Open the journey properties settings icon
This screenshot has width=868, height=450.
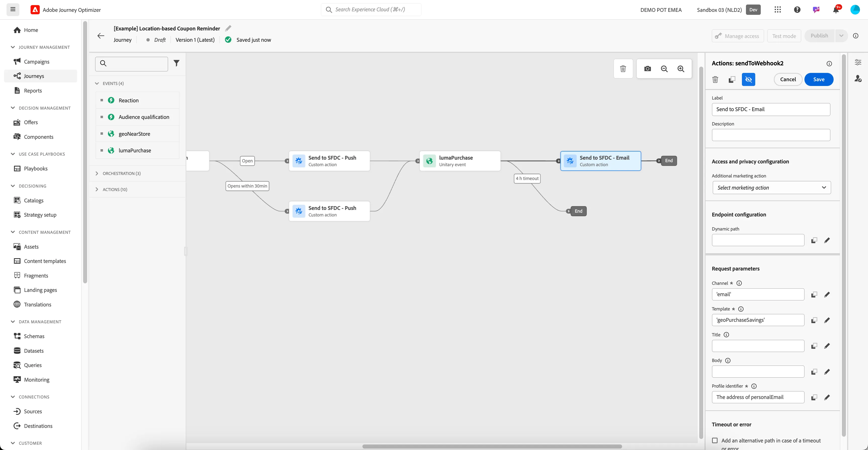click(x=858, y=62)
